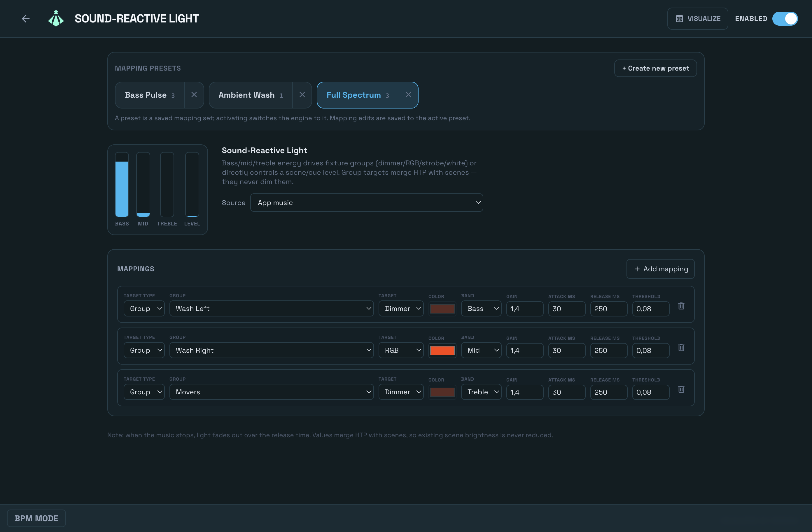The width and height of the screenshot is (812, 532).
Task: Delete the Wash Left mapping
Action: click(681, 306)
